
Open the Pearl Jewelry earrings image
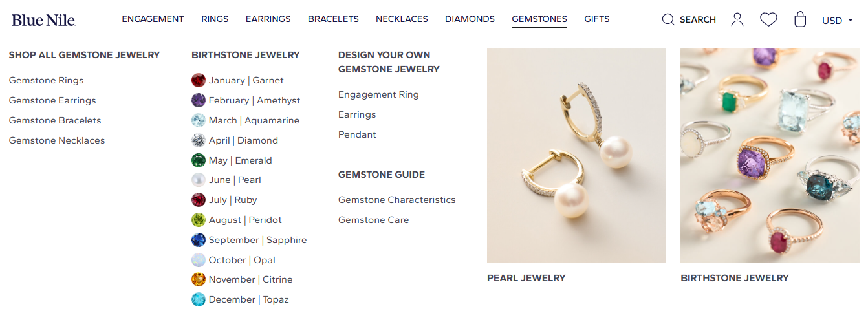[576, 155]
